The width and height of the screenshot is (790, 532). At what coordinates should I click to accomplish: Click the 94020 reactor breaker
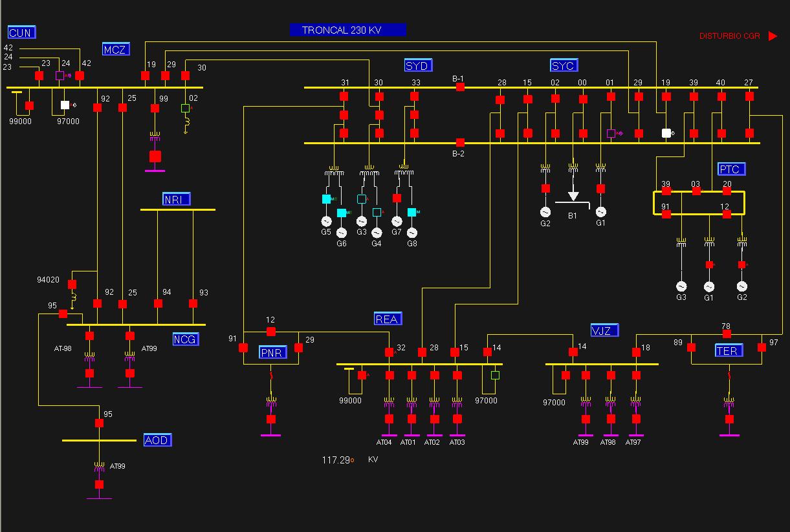[72, 284]
